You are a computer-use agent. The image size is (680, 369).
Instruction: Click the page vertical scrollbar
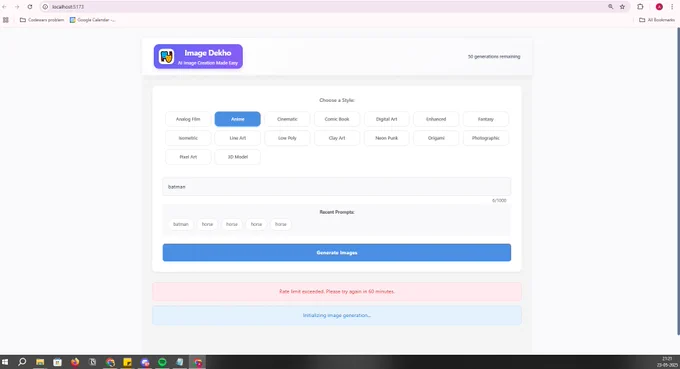(x=678, y=181)
